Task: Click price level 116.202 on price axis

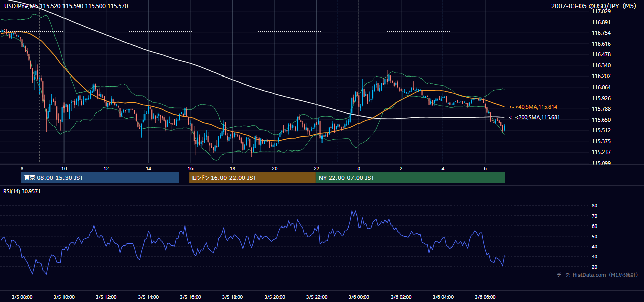Action: point(601,76)
